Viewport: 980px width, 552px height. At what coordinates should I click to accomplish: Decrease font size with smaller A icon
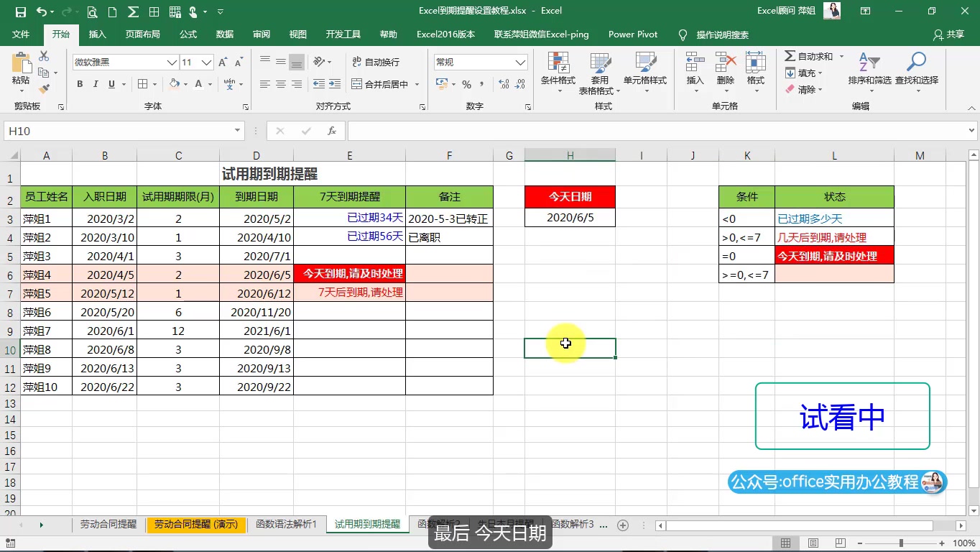pos(241,63)
